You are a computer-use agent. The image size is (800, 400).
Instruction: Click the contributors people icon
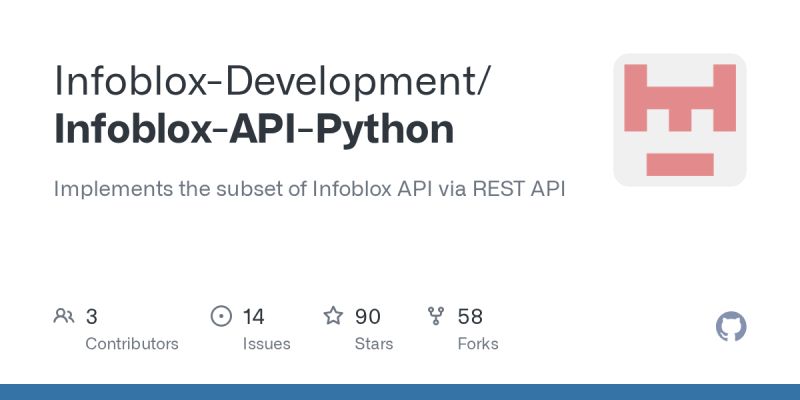coord(64,316)
